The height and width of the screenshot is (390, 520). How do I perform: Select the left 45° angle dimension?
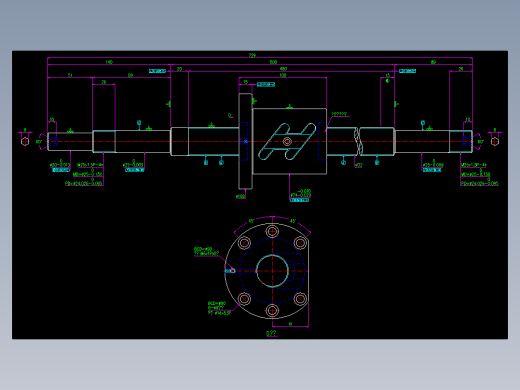pyautogui.click(x=251, y=221)
